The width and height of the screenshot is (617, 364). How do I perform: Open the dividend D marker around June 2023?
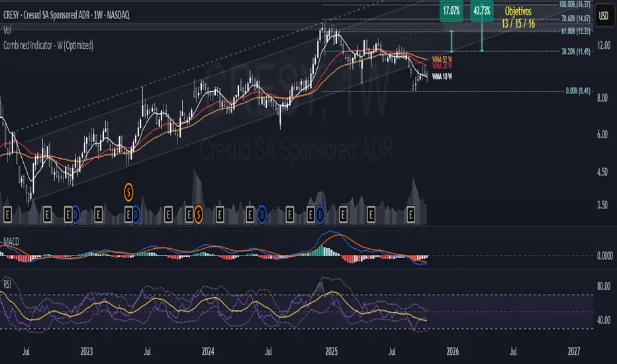point(136,215)
